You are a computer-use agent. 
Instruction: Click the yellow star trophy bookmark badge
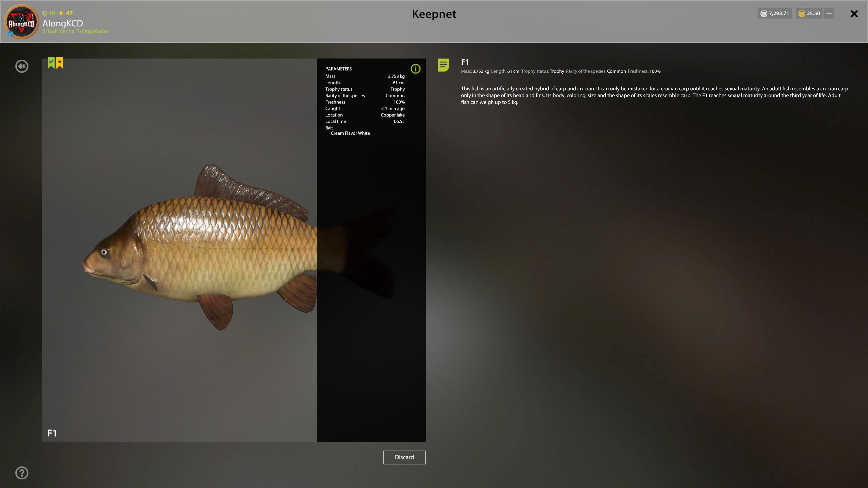[60, 63]
